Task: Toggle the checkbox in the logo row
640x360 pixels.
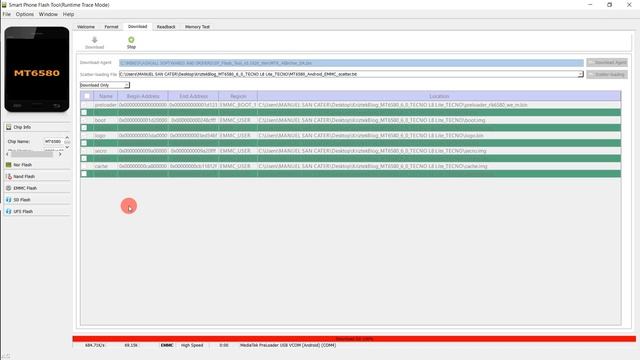Action: [x=84, y=136]
